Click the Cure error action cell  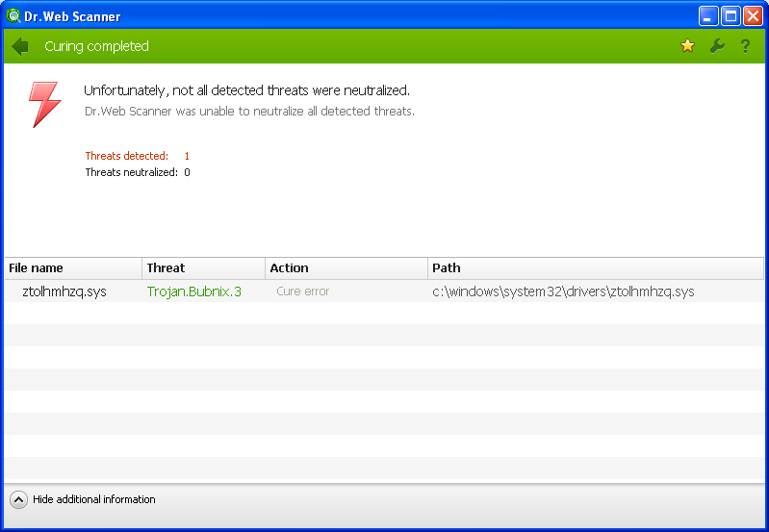[302, 291]
